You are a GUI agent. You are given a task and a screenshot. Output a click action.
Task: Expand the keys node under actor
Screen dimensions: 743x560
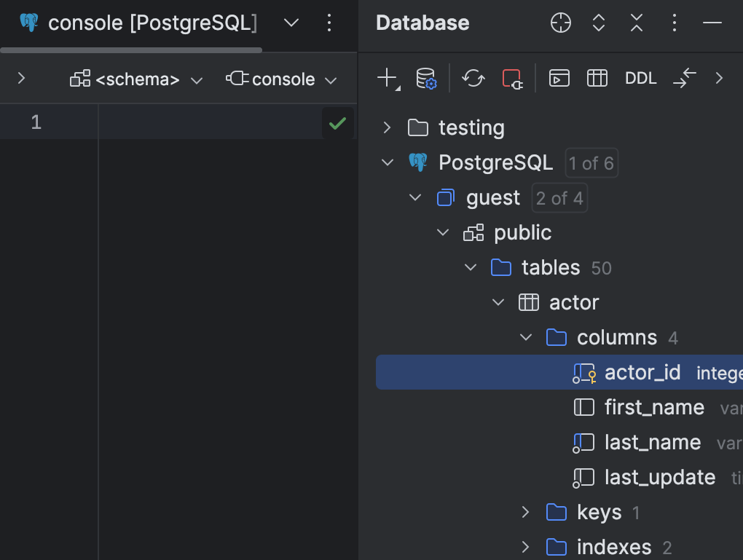pyautogui.click(x=526, y=512)
